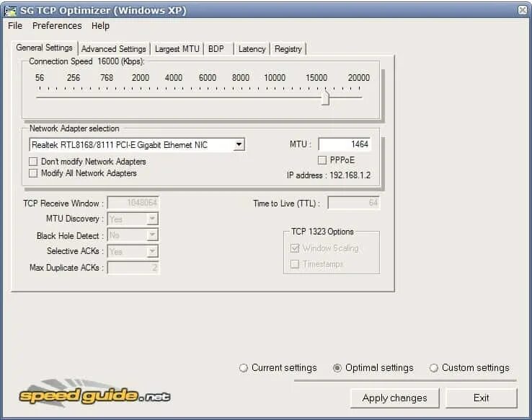Image resolution: width=532 pixels, height=420 pixels.
Task: Select the Custom settings radio button
Action: [x=434, y=368]
